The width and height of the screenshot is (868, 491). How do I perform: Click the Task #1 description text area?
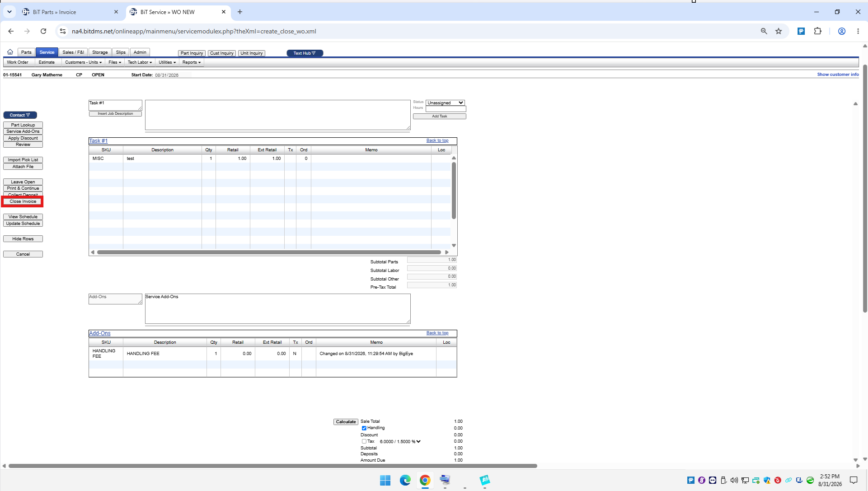(x=278, y=115)
